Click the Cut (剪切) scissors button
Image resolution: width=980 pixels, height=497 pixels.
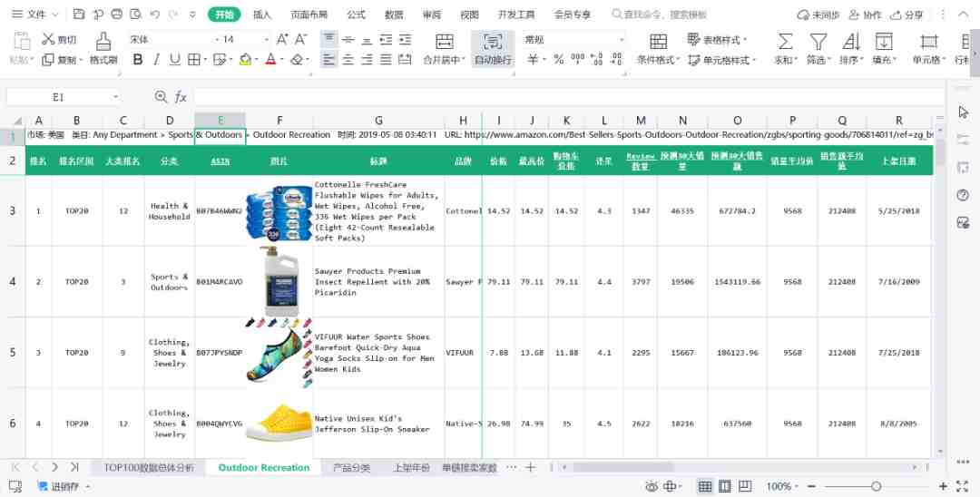(x=59, y=39)
